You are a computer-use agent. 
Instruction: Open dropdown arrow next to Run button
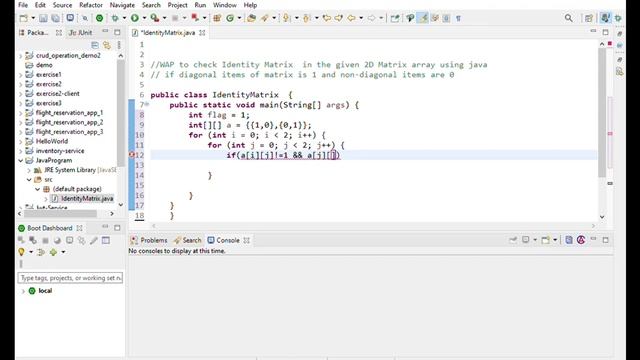coord(144,18)
